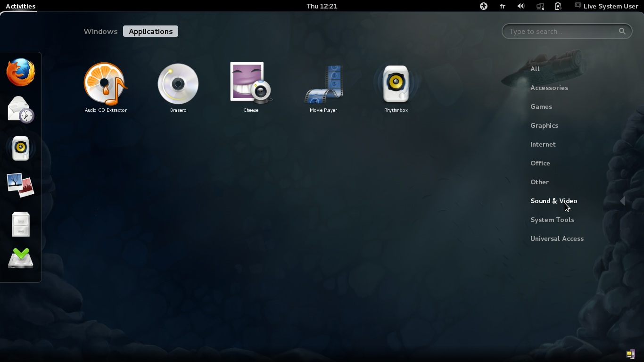The image size is (644, 362).
Task: Show Office applications
Action: tap(540, 163)
